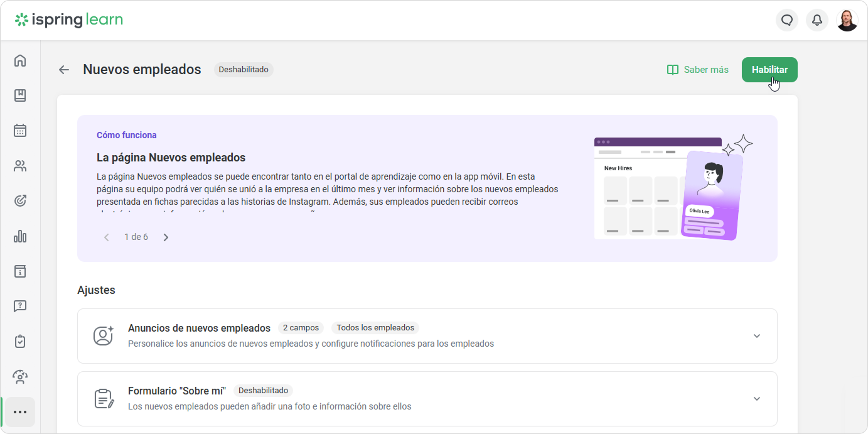868x434 pixels.
Task: Open the chat messages icon
Action: click(x=786, y=20)
